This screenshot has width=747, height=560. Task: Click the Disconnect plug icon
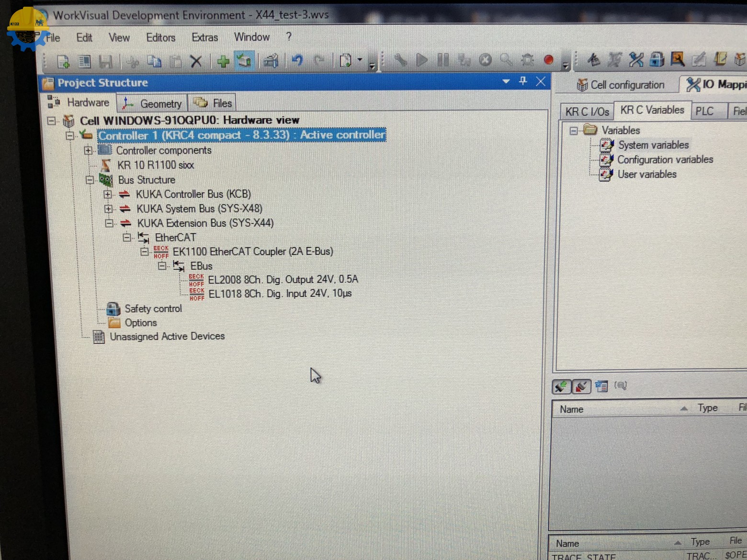point(581,386)
